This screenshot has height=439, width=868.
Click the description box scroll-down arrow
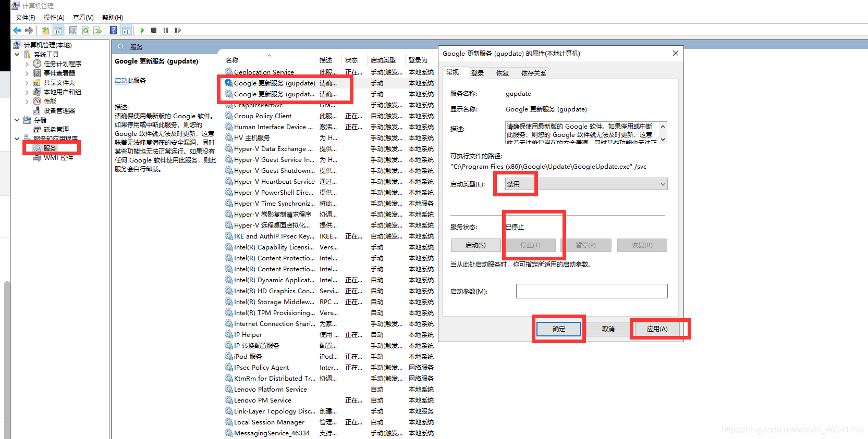(663, 139)
